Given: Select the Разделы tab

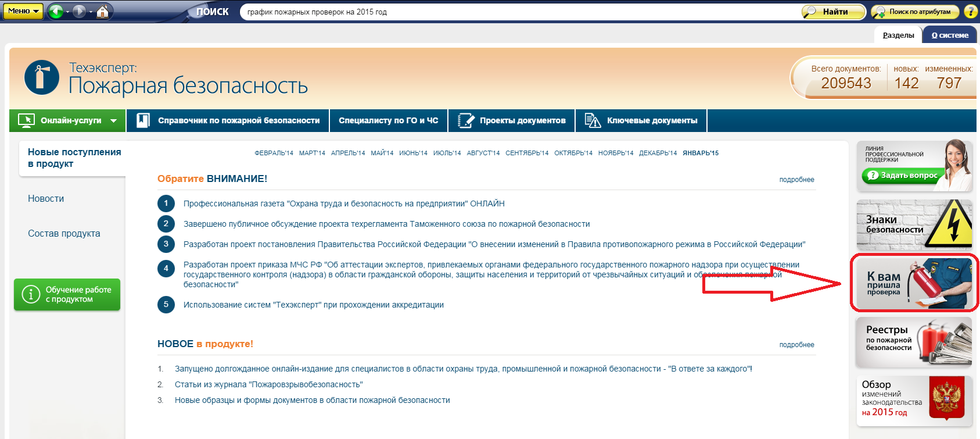Looking at the screenshot, I should pos(898,35).
